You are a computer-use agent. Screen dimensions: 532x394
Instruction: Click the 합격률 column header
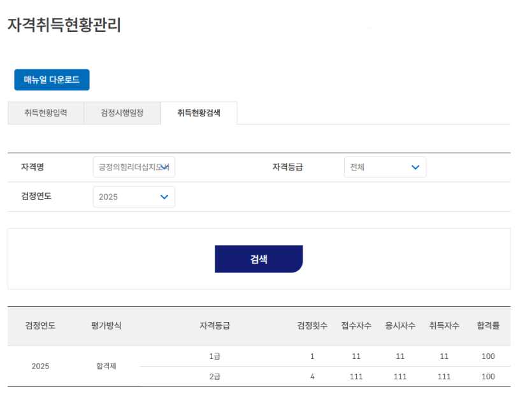click(x=488, y=326)
